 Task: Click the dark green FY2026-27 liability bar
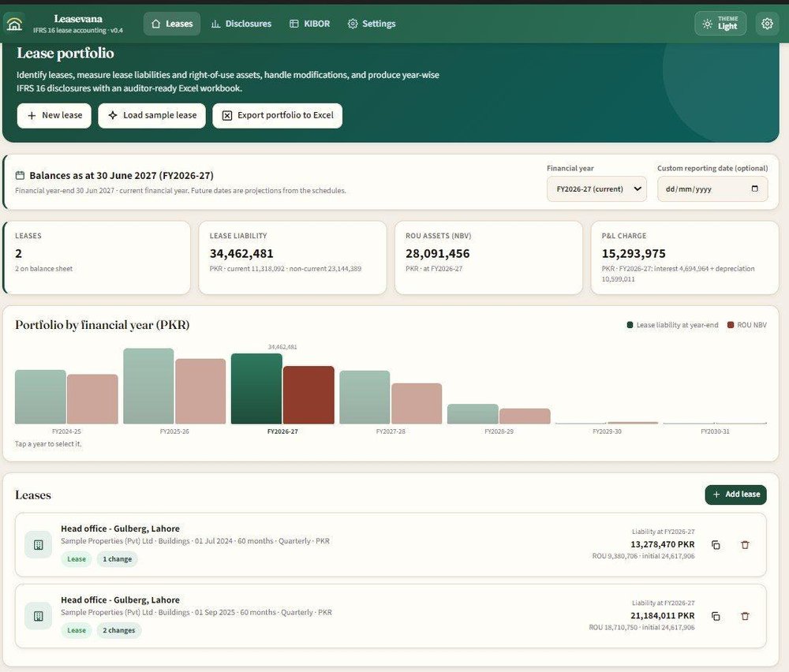pos(256,389)
